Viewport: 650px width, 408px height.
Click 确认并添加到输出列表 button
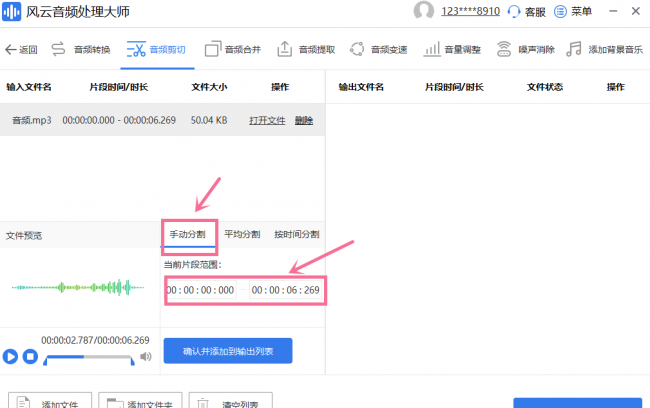(228, 351)
